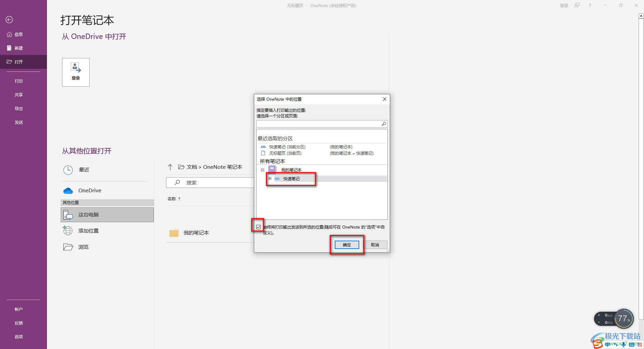Viewport: 644px width, 349px height.
Task: Select 快速笔记 section in all notebooks tree
Action: [x=291, y=179]
